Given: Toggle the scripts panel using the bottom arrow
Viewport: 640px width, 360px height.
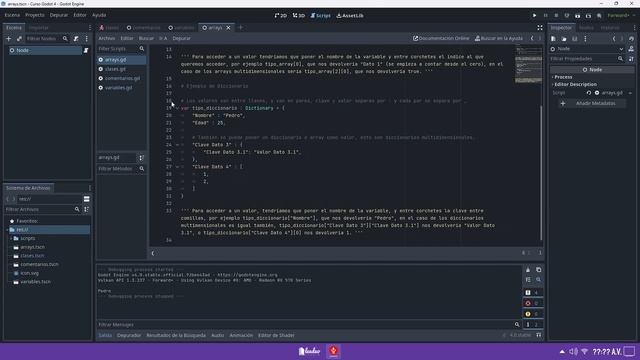Looking at the screenshot, I should point(153,253).
